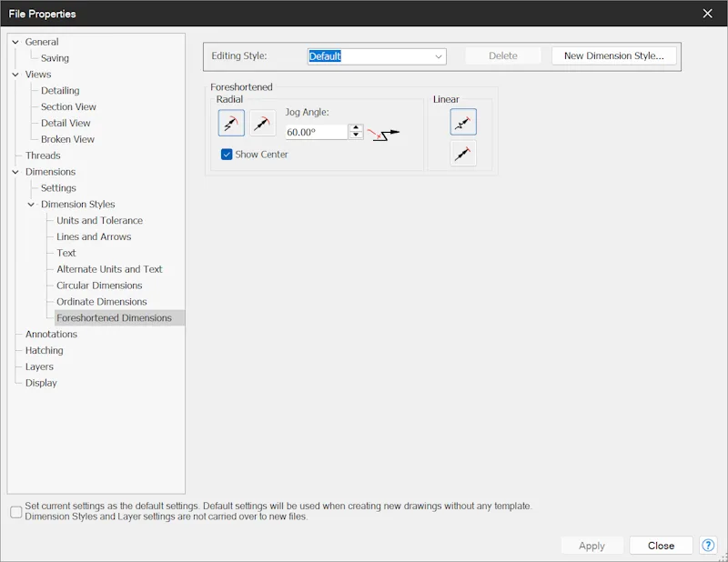Choose the Linear style without break symbol
The height and width of the screenshot is (562, 728).
click(463, 153)
